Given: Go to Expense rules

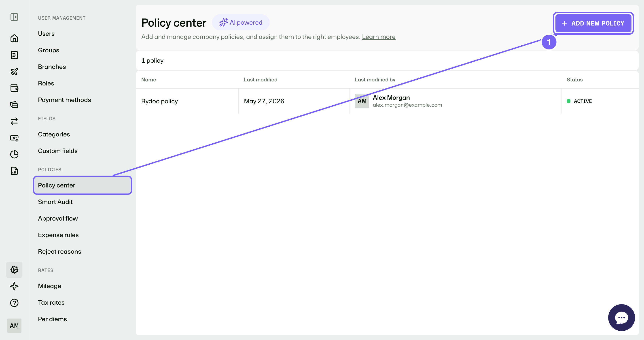Looking at the screenshot, I should pyautogui.click(x=58, y=235).
